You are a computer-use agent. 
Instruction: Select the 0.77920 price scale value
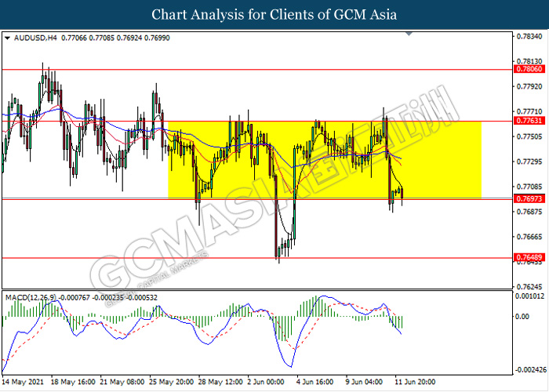click(x=529, y=86)
